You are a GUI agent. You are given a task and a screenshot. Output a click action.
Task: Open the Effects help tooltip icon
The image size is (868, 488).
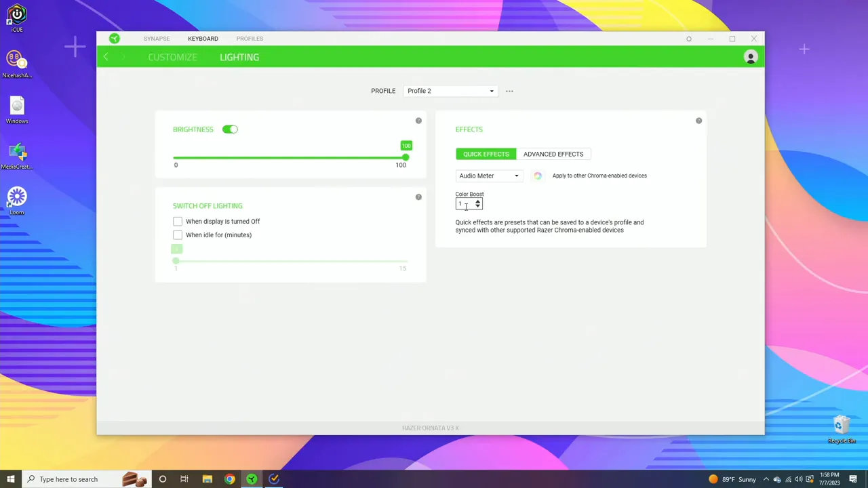[x=698, y=120]
